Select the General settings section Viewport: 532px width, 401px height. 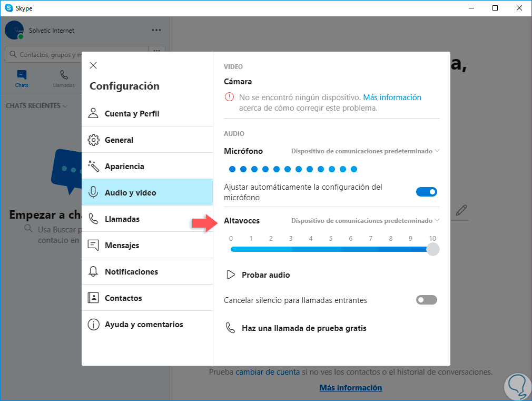147,140
